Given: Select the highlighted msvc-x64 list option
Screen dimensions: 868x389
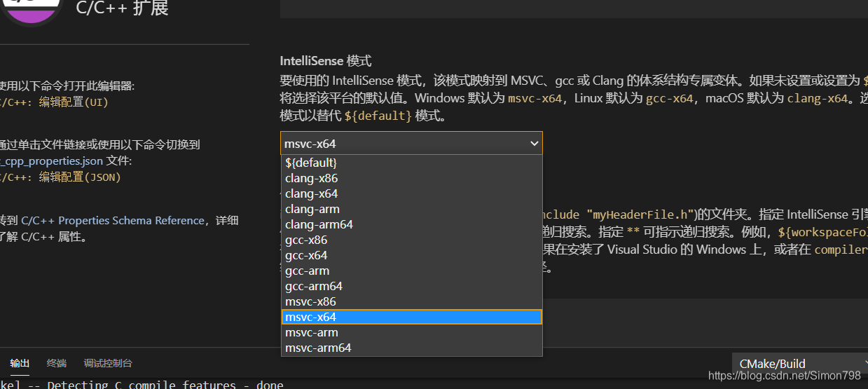Looking at the screenshot, I should [412, 317].
